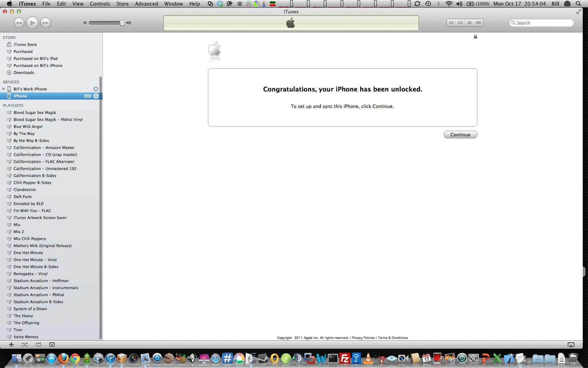Open App Store from the Dock
This screenshot has height=368, width=588.
[52, 358]
